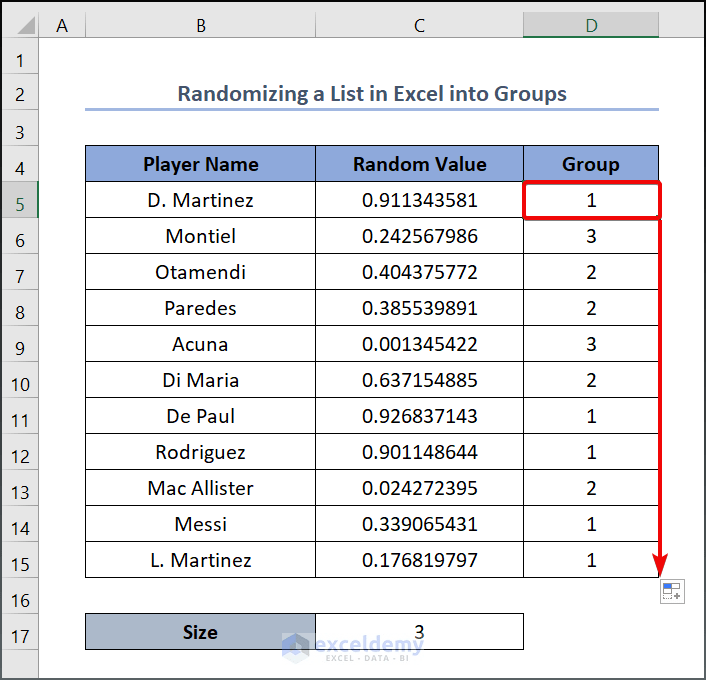
Task: Select Group cell for L. Martinez
Action: point(591,560)
